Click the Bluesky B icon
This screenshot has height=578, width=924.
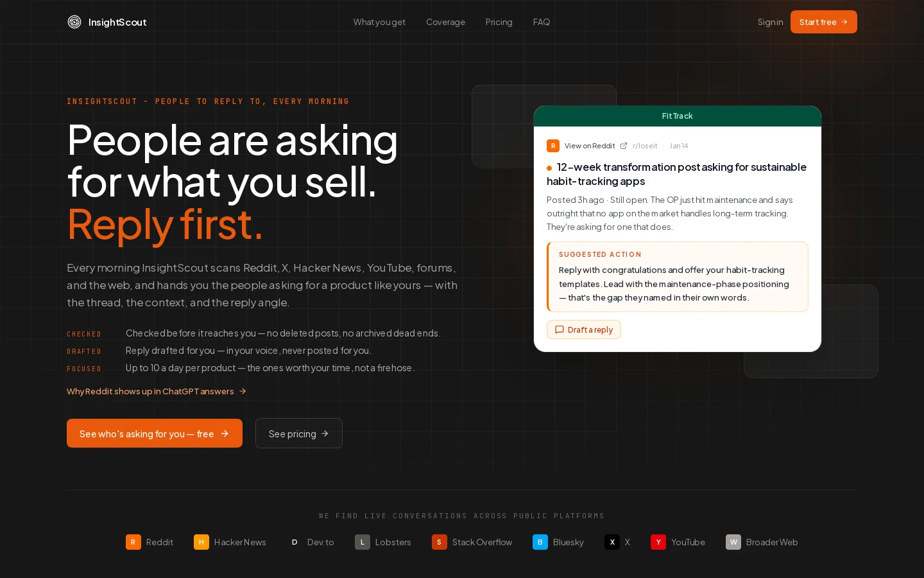(540, 542)
